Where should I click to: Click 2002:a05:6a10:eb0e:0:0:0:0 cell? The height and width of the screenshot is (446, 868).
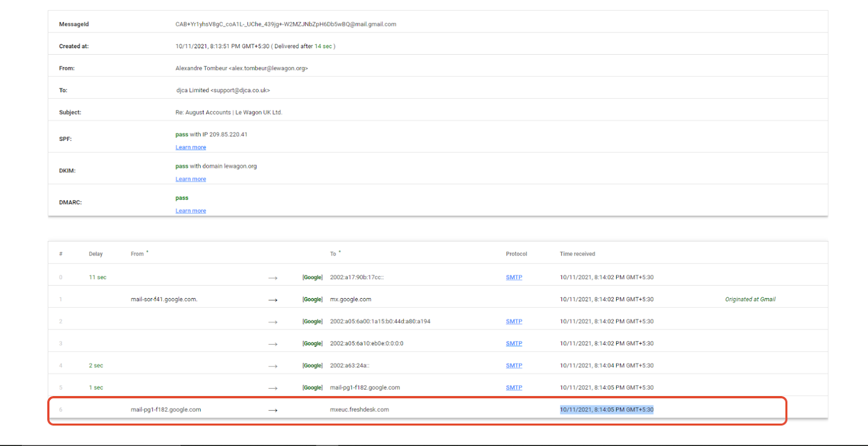[367, 344]
